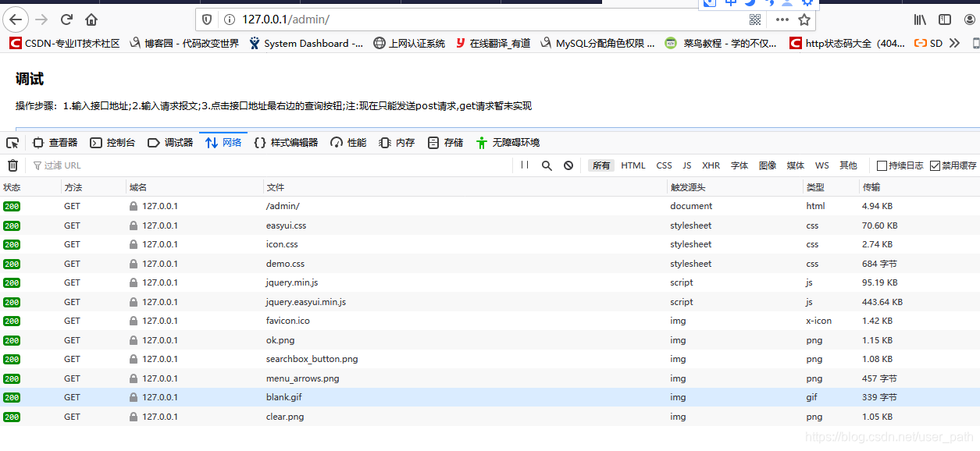
Task: Open the 菜鸟教程 bookmark
Action: tap(721, 44)
